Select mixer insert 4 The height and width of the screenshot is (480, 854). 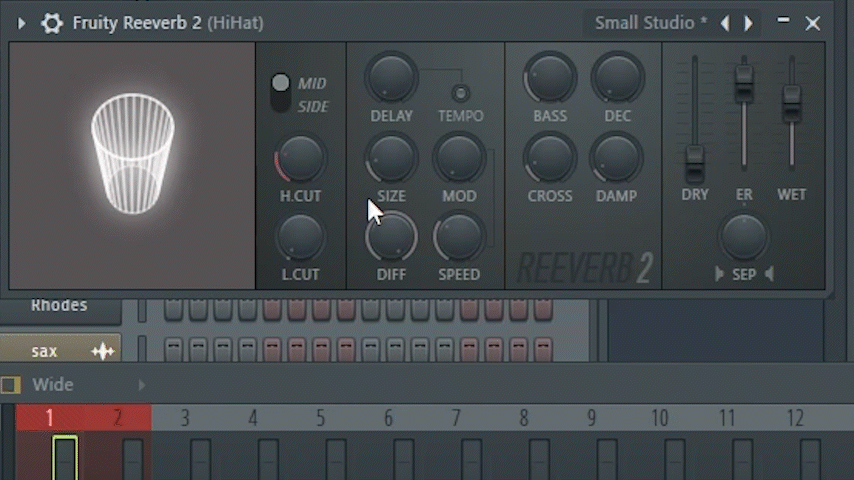[253, 418]
